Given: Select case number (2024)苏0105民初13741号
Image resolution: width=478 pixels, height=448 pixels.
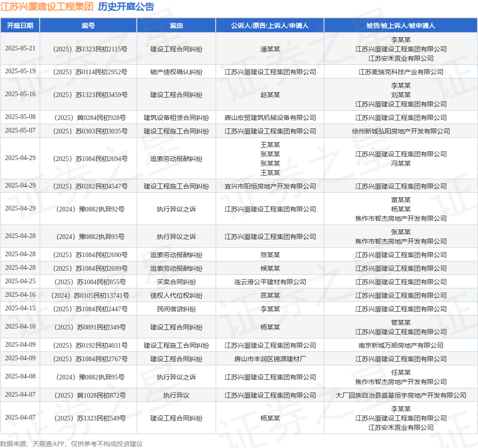Looking at the screenshot, I should pyautogui.click(x=90, y=295).
